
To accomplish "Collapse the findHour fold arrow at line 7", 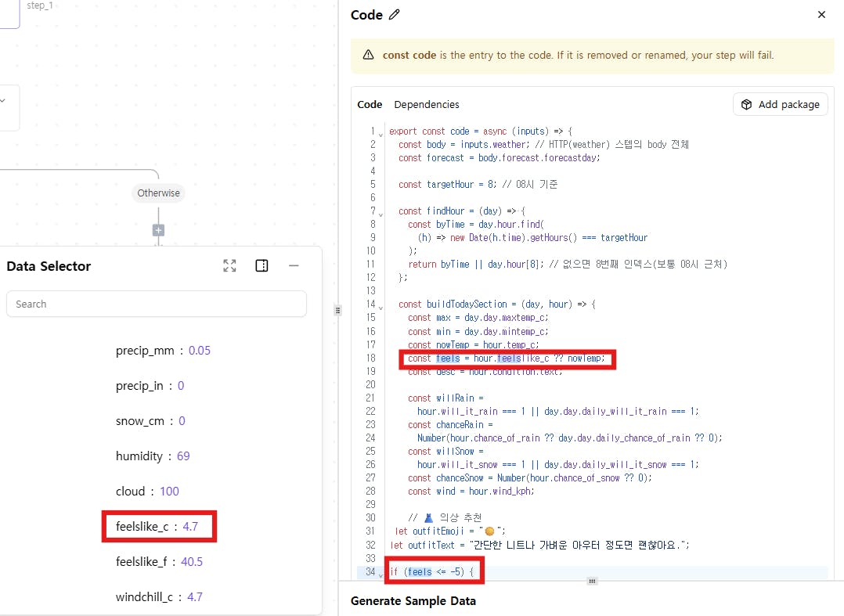I will [381, 214].
